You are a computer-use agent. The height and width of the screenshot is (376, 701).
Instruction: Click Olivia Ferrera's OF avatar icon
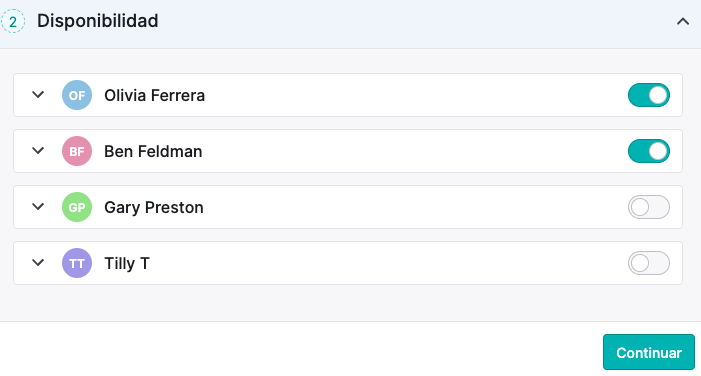point(77,95)
